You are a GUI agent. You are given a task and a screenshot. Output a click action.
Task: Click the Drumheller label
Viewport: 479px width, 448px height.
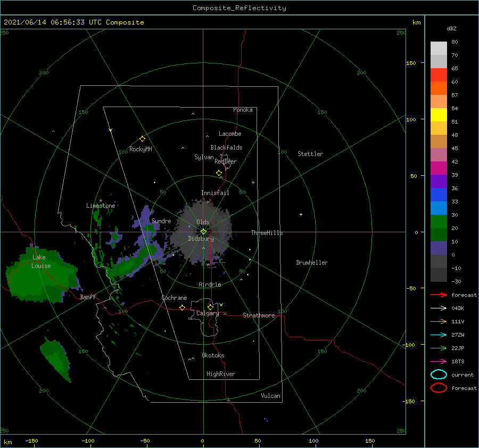(312, 263)
